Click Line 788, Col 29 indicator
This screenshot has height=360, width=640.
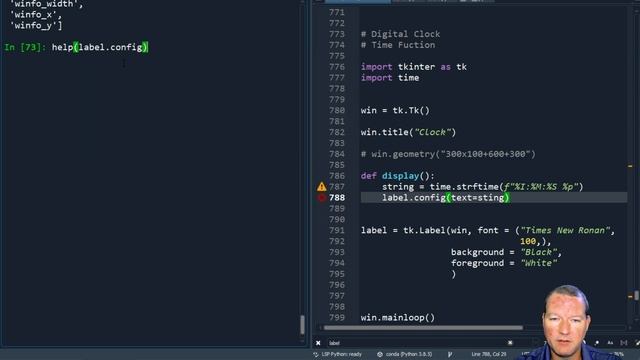[489, 354]
